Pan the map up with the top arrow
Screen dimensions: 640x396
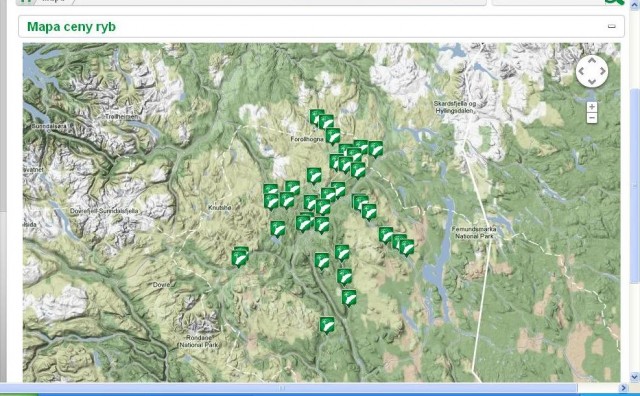[592, 60]
